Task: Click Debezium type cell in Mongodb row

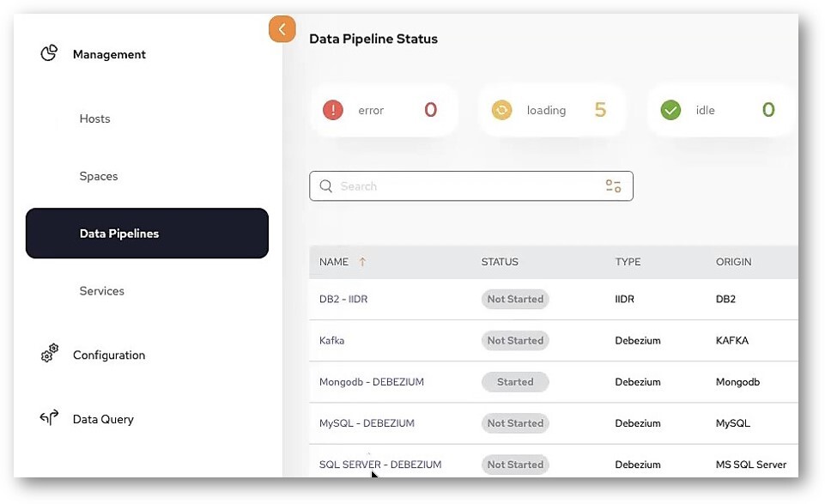Action: coord(638,382)
